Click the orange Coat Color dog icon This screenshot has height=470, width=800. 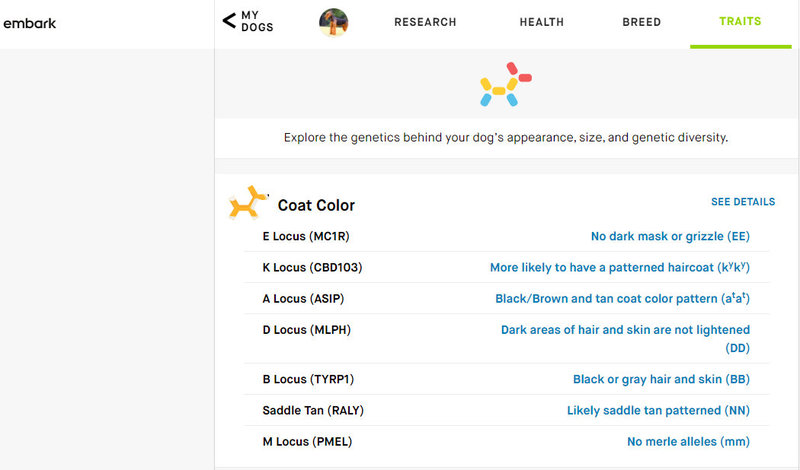(246, 203)
